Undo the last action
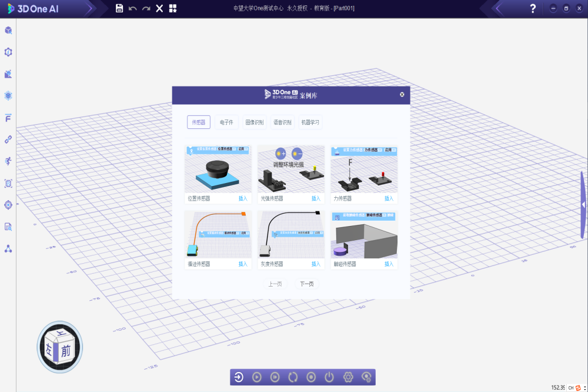588x392 pixels. (132, 8)
